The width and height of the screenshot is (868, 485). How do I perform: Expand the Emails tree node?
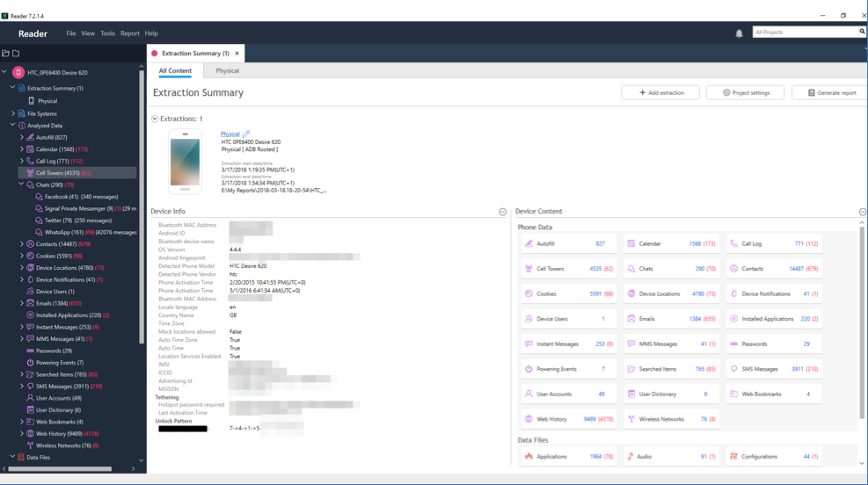[21, 303]
